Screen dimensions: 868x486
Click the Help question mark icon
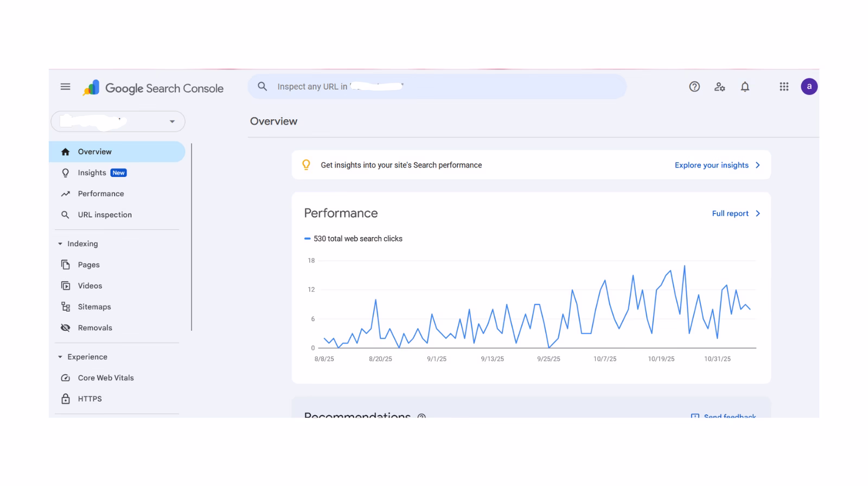coord(694,87)
